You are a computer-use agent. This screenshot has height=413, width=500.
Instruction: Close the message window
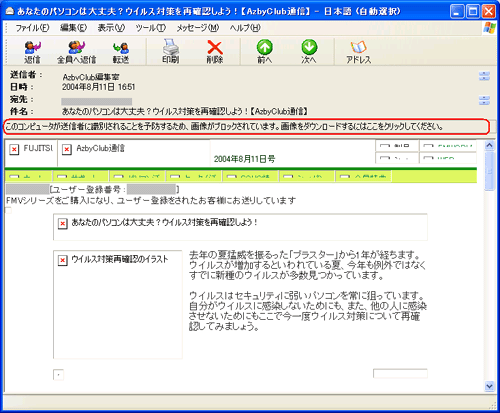(x=488, y=11)
